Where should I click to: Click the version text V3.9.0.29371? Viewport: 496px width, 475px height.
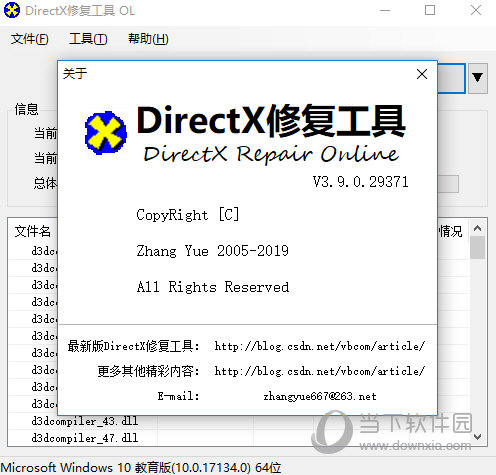click(x=360, y=182)
